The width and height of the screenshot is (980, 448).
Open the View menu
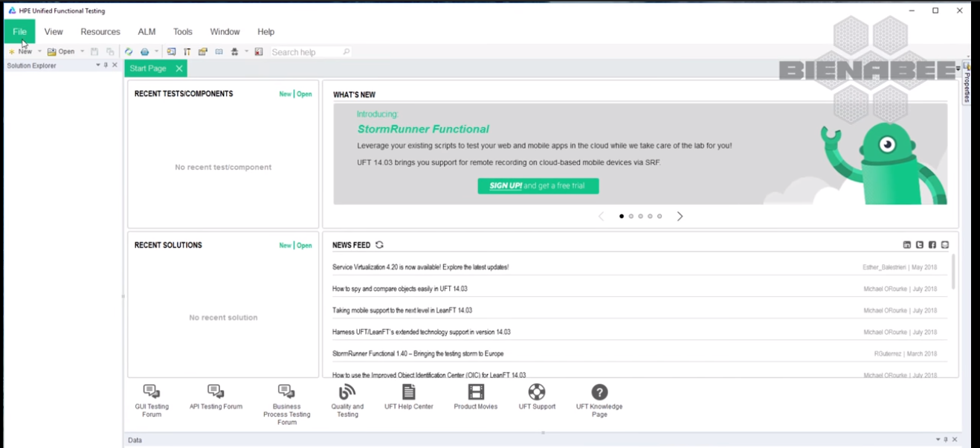tap(54, 32)
